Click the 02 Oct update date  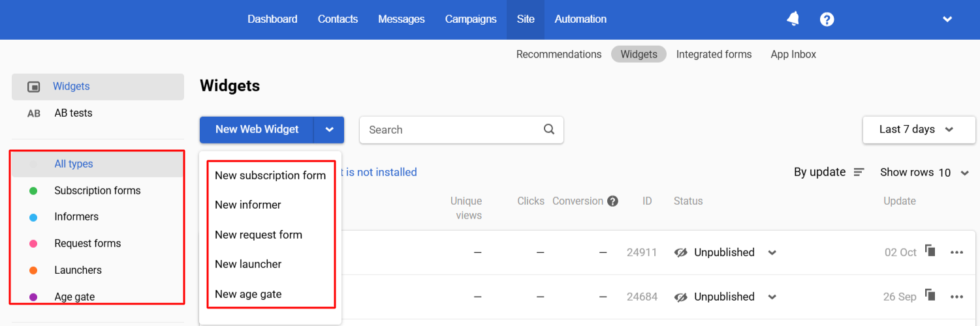coord(900,252)
